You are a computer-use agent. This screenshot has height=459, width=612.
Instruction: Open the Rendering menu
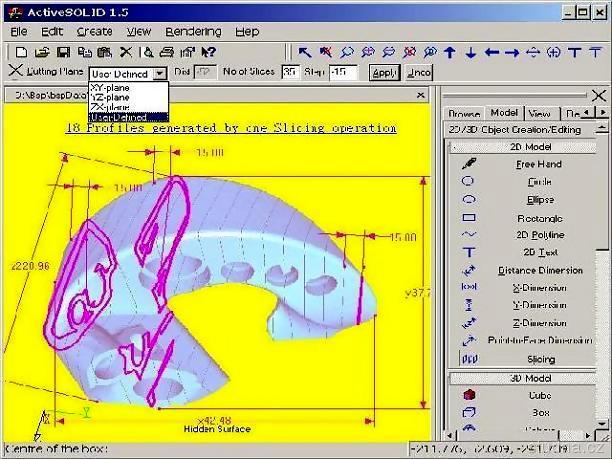[x=193, y=32]
